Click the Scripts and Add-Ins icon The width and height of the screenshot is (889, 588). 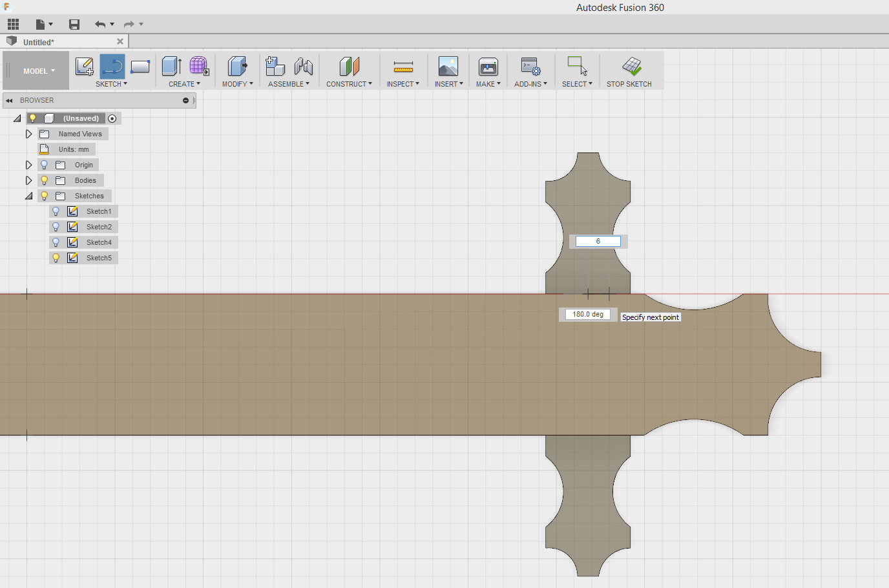(530, 66)
